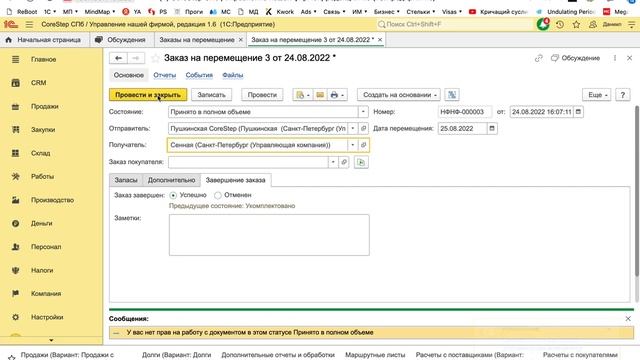Image resolution: width=640 pixels, height=360 pixels.
Task: Copy link to the document icon
Action: [x=539, y=58]
